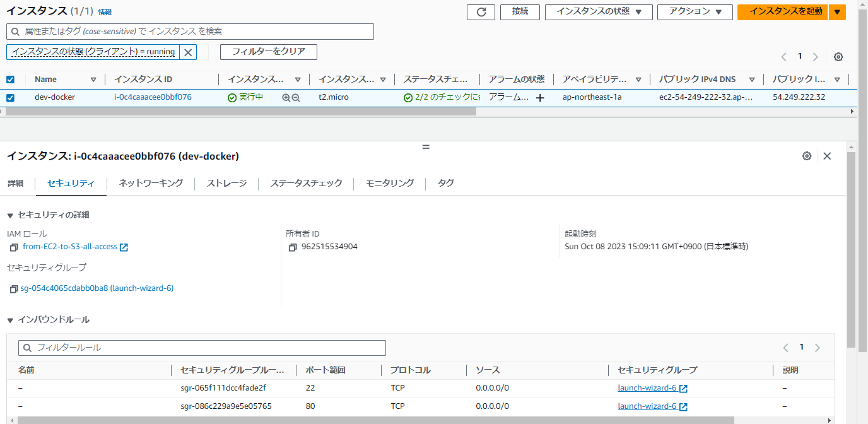Click the フィルタールール search field

pos(202,348)
